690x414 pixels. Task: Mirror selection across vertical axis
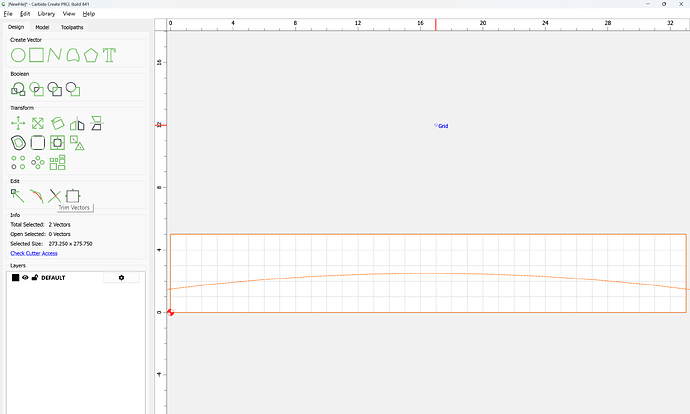(x=77, y=123)
